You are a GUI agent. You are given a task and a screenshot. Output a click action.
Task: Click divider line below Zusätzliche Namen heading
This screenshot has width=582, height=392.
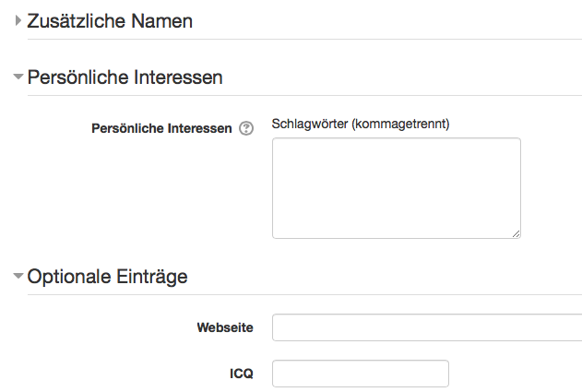point(304,39)
